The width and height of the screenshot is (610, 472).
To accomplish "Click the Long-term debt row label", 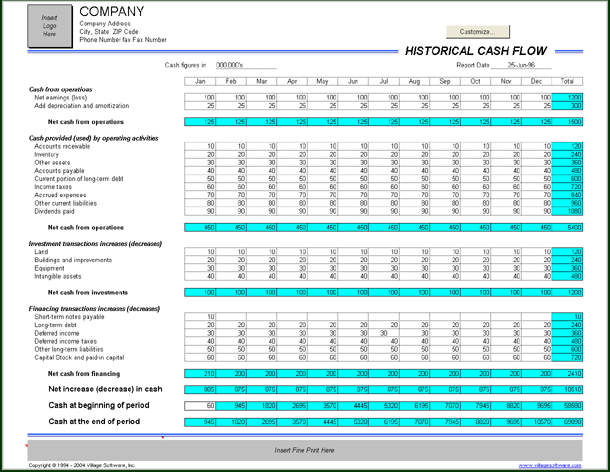I will 56,325.
